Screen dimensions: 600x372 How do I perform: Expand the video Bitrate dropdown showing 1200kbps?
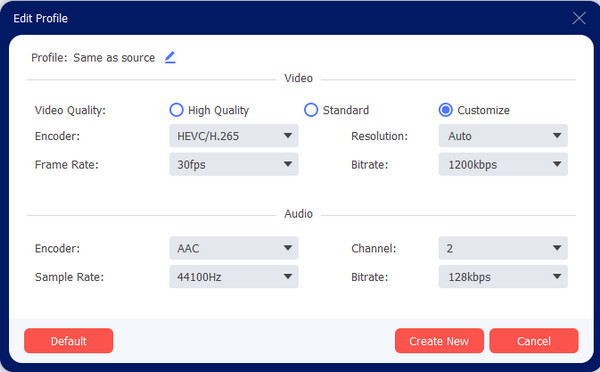[503, 165]
